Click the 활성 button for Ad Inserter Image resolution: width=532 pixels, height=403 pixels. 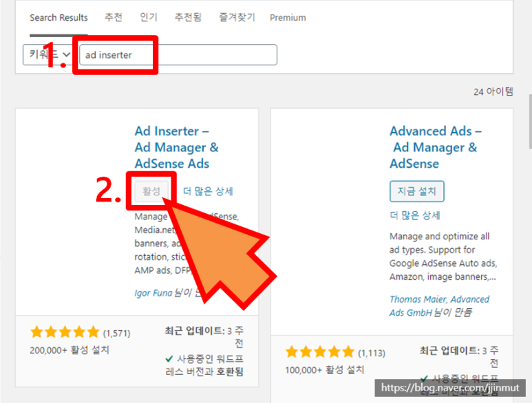click(151, 191)
